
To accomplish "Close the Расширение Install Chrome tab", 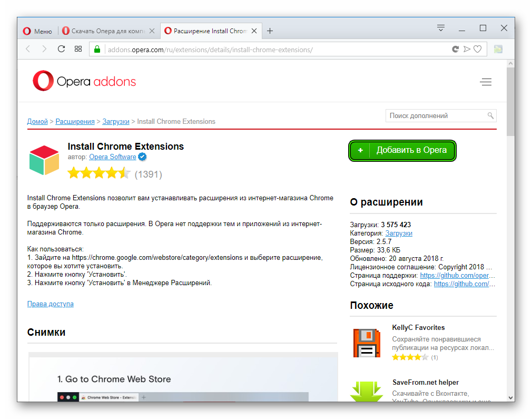I will click(254, 31).
